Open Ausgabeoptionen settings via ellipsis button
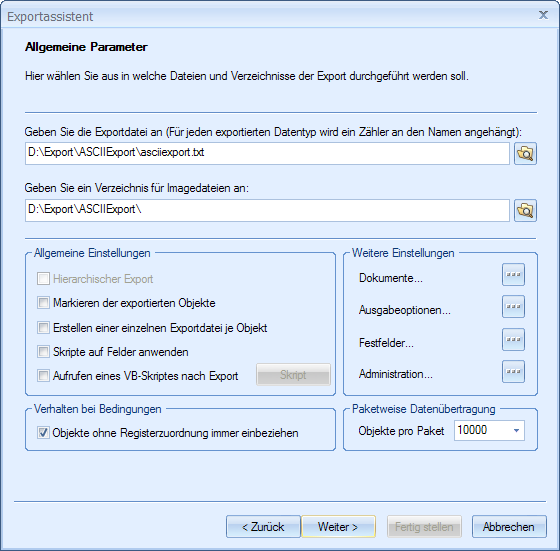Viewport: 560px width, 551px height. (513, 306)
